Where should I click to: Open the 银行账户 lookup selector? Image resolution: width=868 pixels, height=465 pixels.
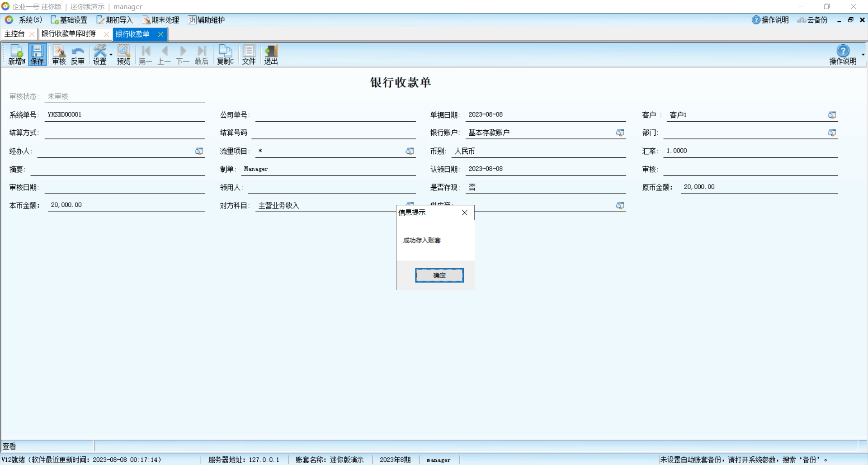click(620, 133)
